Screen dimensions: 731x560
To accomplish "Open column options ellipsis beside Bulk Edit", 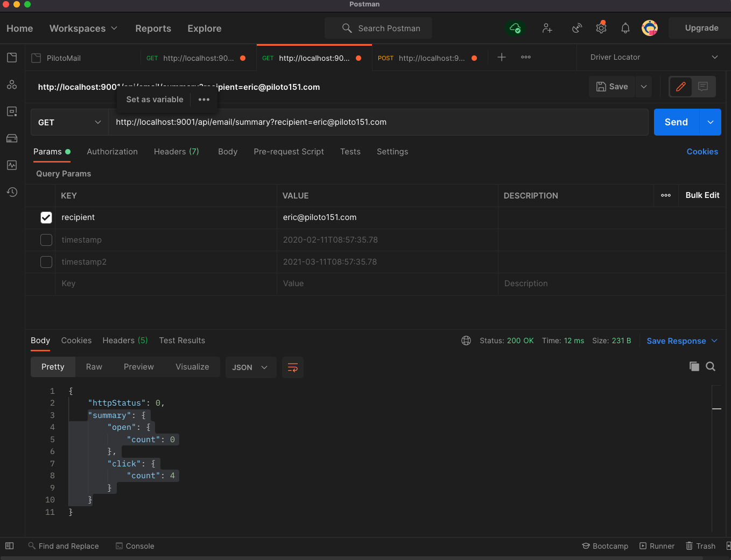I will (x=666, y=195).
